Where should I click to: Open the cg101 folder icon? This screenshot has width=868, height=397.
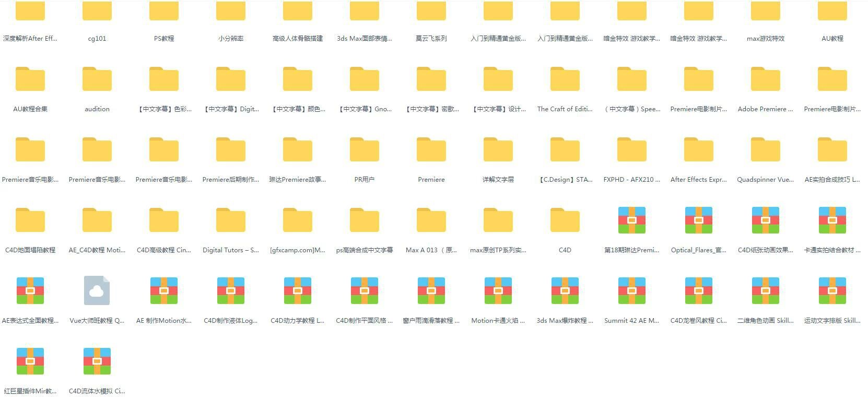pyautogui.click(x=97, y=10)
